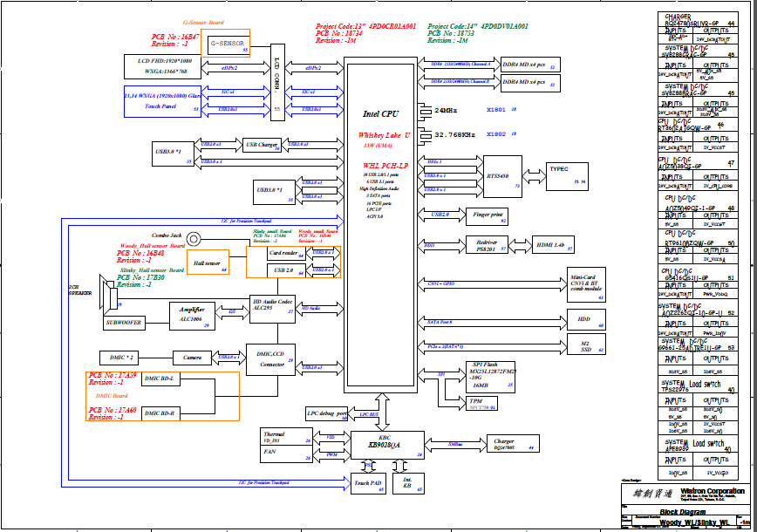757x532 pixels.
Task: Click the HDD block
Action: pos(586,319)
